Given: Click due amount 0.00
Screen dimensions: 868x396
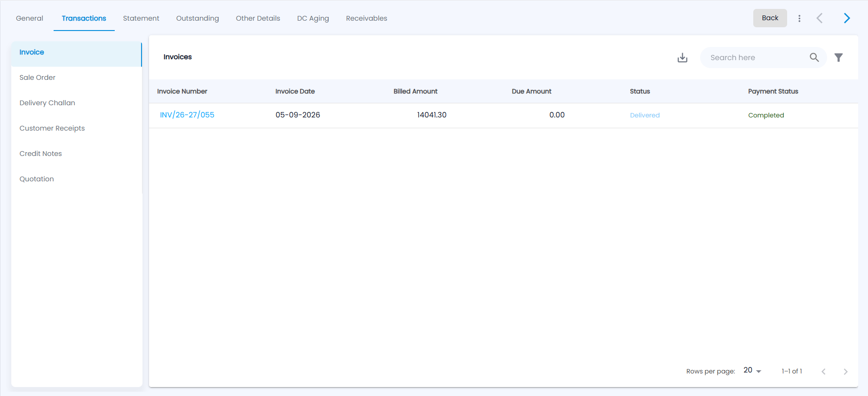Looking at the screenshot, I should pos(557,115).
